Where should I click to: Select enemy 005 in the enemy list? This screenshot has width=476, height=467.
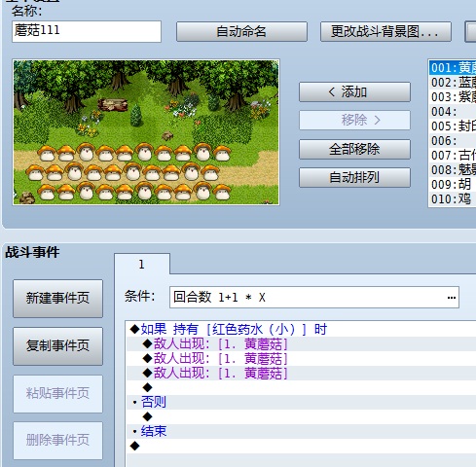[453, 126]
